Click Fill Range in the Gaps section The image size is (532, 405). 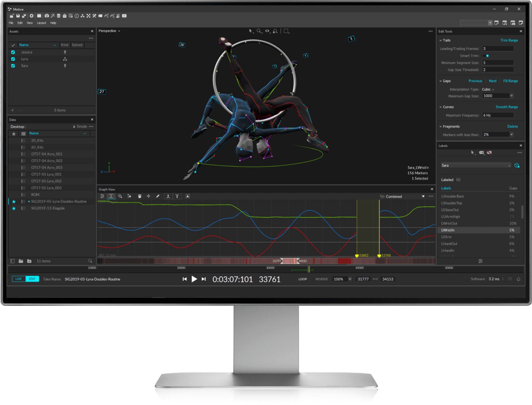pyautogui.click(x=510, y=81)
